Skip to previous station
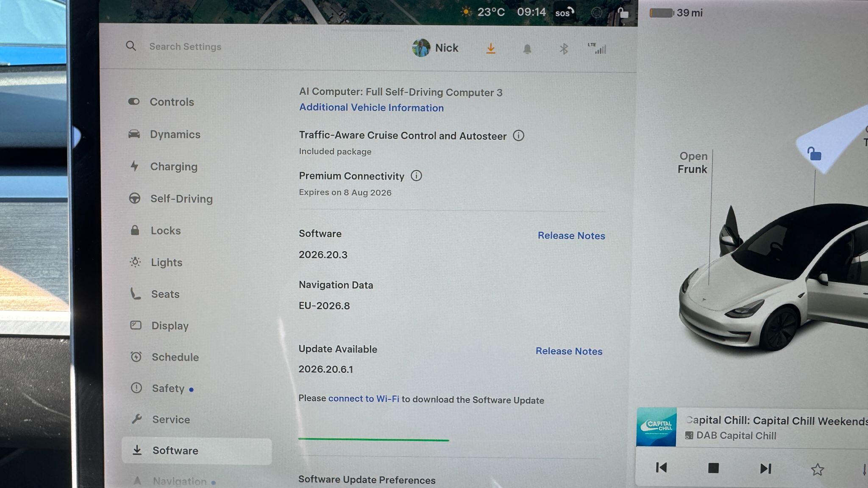Screen dimensions: 868x488 coord(661,468)
